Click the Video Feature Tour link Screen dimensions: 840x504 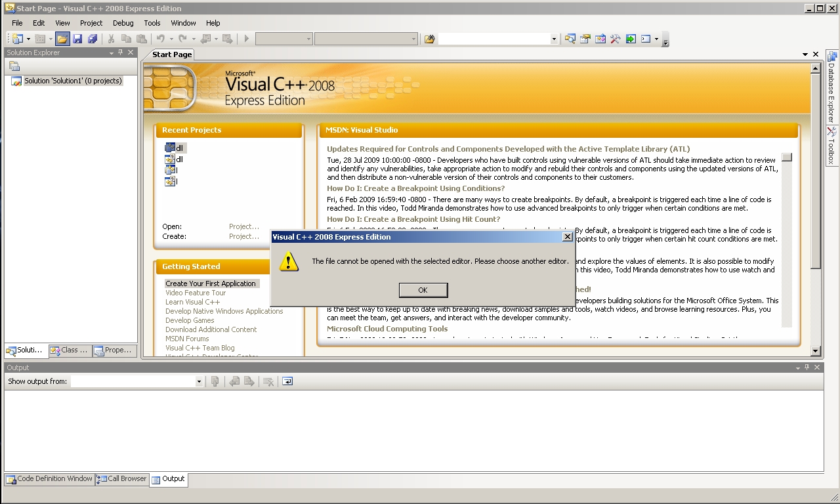[x=196, y=293]
